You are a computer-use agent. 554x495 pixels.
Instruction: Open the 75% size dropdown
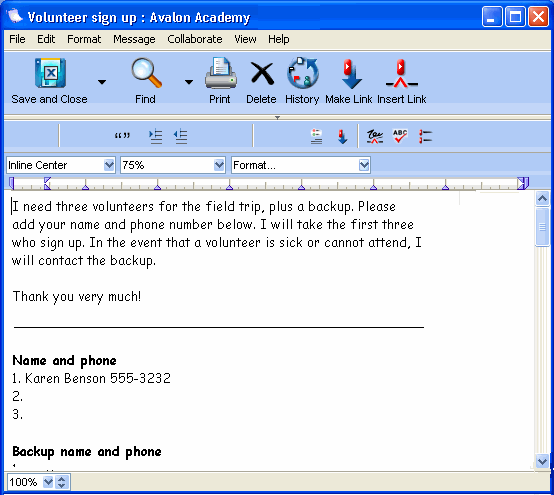point(173,165)
